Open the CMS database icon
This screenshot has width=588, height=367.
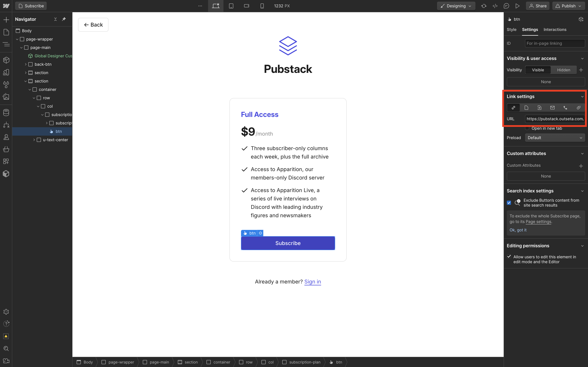[6, 112]
